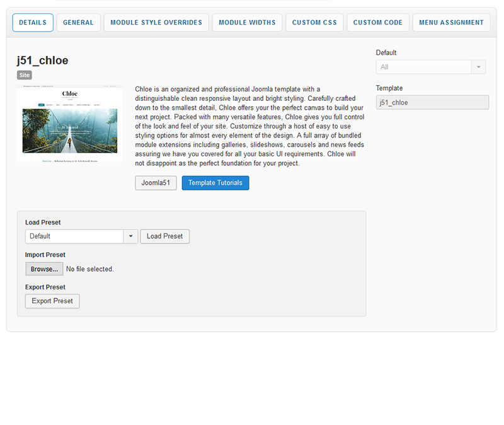Open the Custom CSS tab
This screenshot has height=425, width=504.
click(x=314, y=23)
